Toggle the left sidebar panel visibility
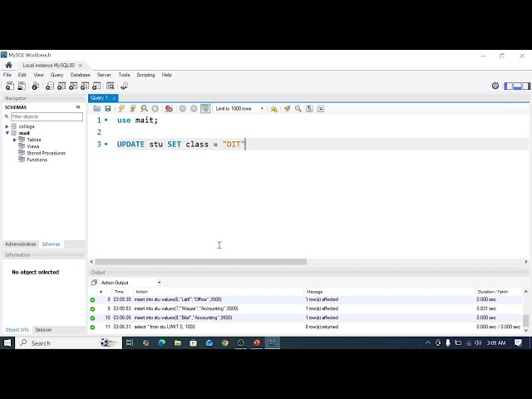This screenshot has height=399, width=532. point(508,86)
